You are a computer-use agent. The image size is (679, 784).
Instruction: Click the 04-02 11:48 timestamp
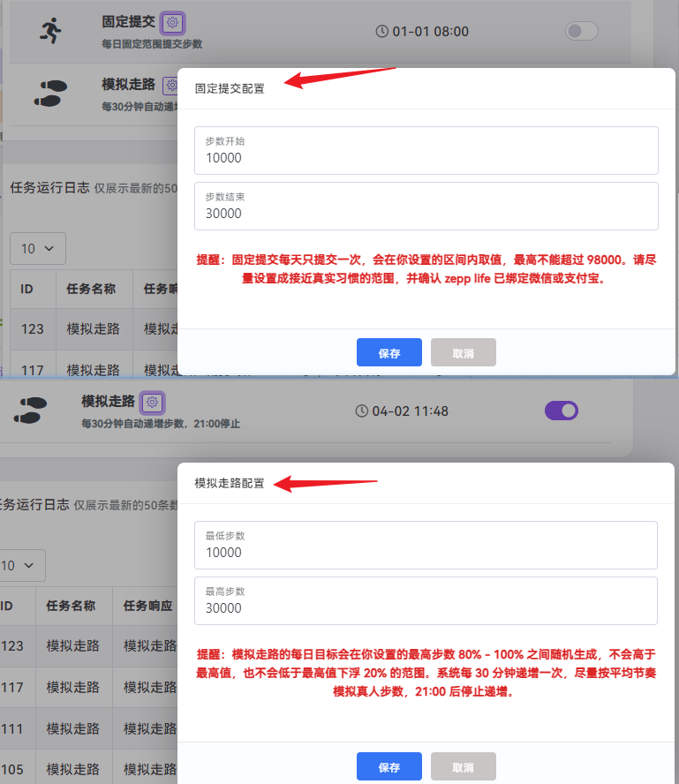click(x=410, y=411)
